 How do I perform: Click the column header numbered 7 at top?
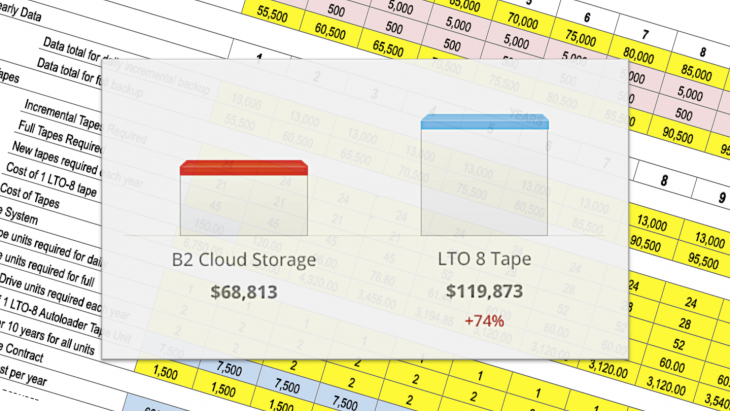click(645, 34)
